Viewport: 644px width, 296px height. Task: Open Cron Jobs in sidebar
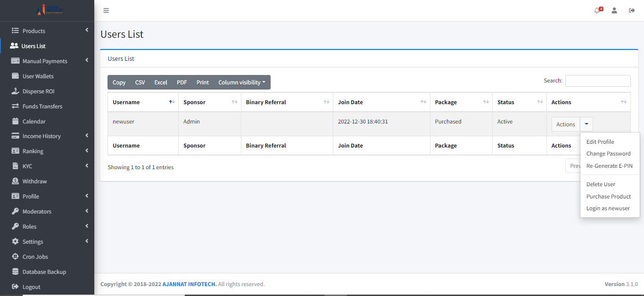pyautogui.click(x=35, y=257)
